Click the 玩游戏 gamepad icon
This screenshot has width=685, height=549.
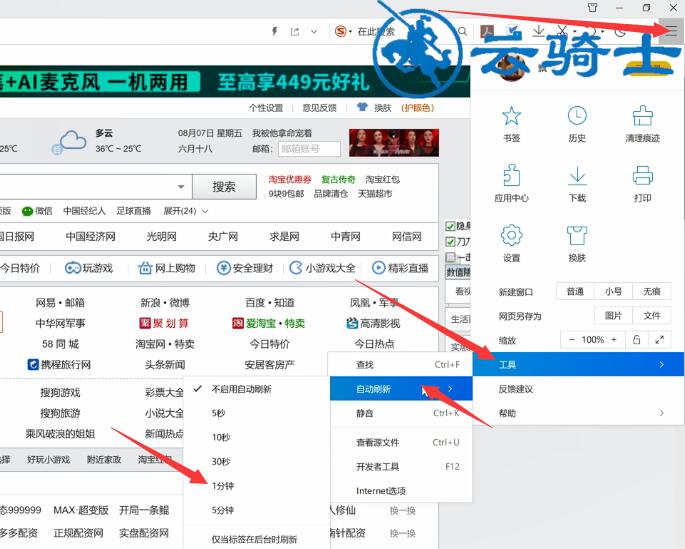pos(73,268)
